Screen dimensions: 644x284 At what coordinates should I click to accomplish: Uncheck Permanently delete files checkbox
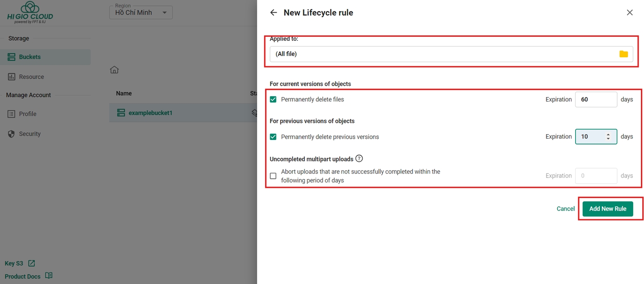273,99
